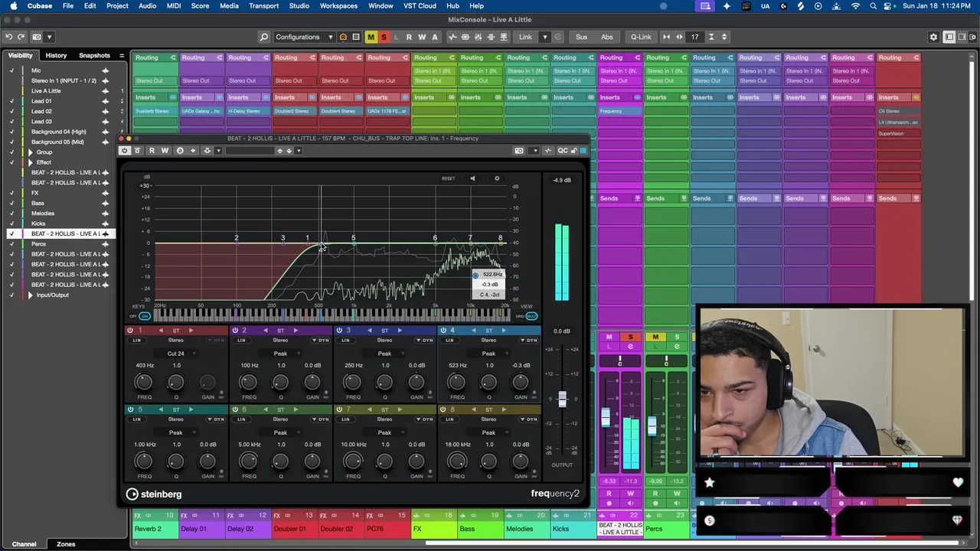980x551 pixels.
Task: Click the Wi-Fi icon in menu bar
Action: point(856,6)
